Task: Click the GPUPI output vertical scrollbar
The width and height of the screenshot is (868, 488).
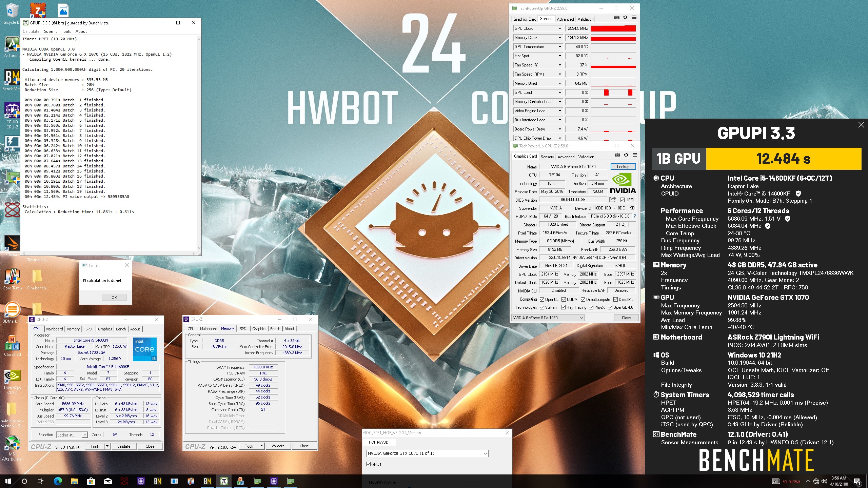Action: click(199, 144)
